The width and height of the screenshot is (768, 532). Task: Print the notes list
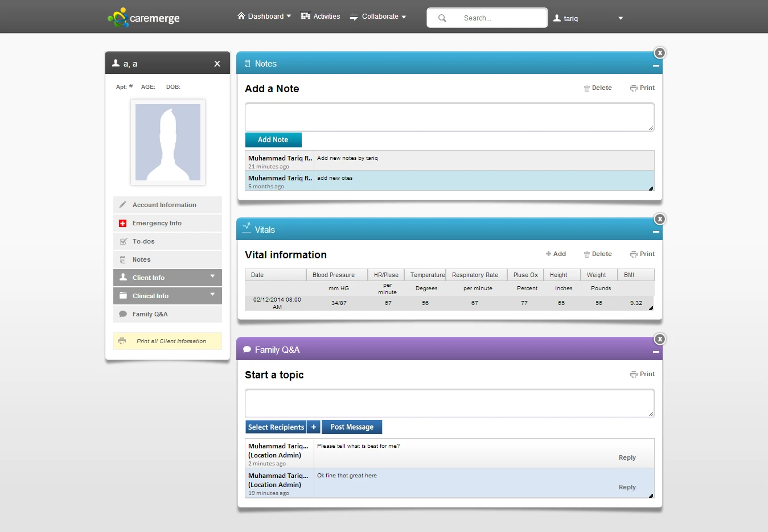(642, 88)
